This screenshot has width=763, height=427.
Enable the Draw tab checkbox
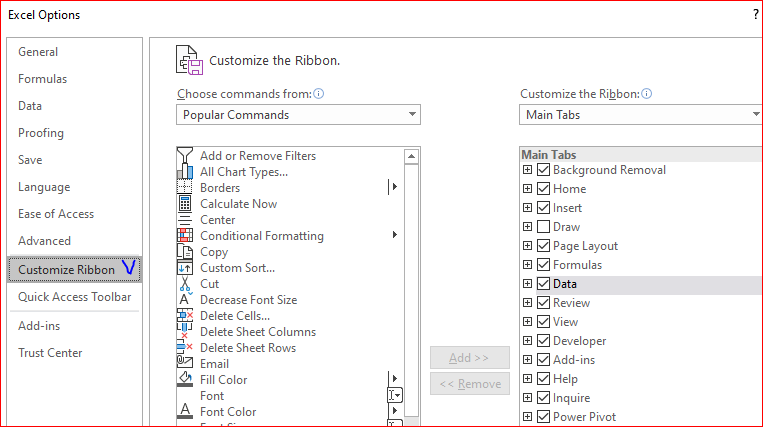click(x=543, y=227)
